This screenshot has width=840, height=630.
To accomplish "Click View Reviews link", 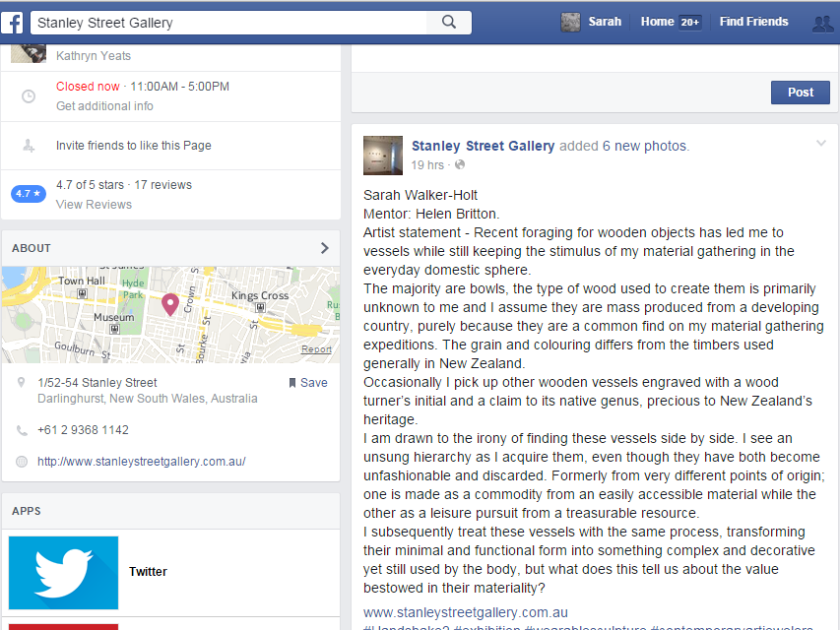I will (94, 205).
